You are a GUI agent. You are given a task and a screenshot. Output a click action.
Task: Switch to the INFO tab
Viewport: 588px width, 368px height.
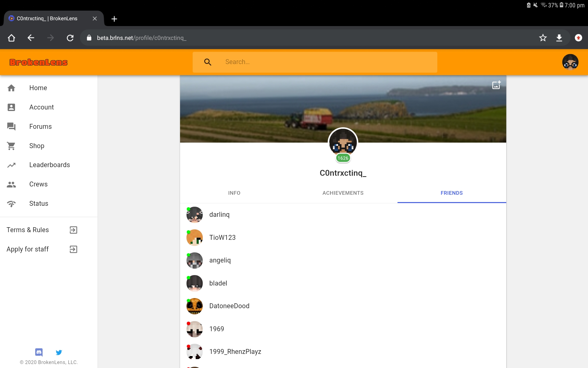coord(234,193)
